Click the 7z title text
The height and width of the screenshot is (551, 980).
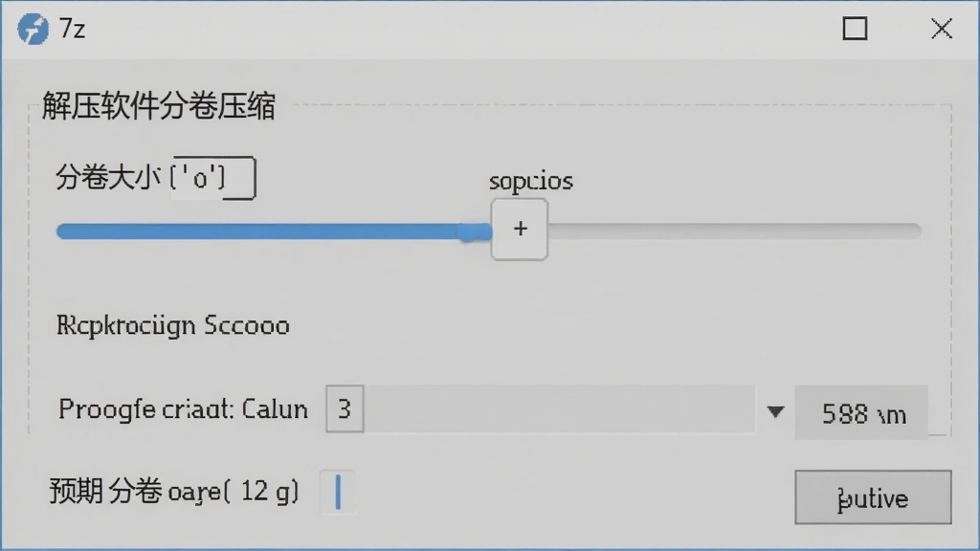[72, 29]
